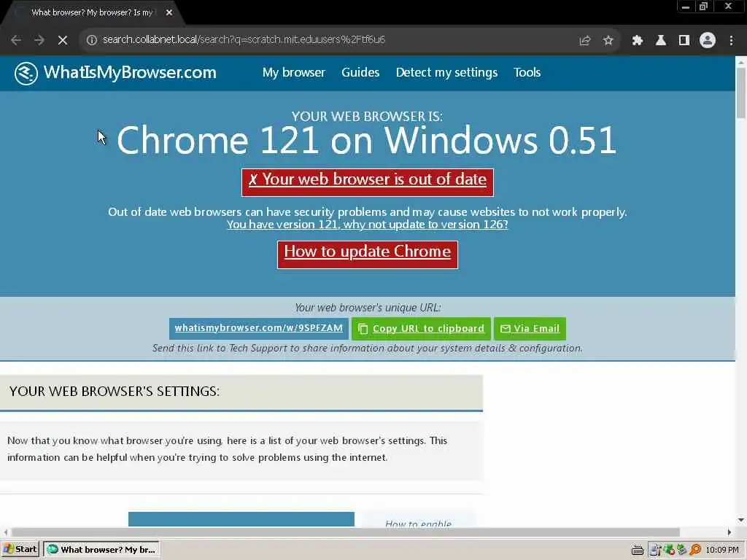Viewport: 747px width, 560px height.
Task: Click the first system tray computer icon
Action: click(655, 550)
